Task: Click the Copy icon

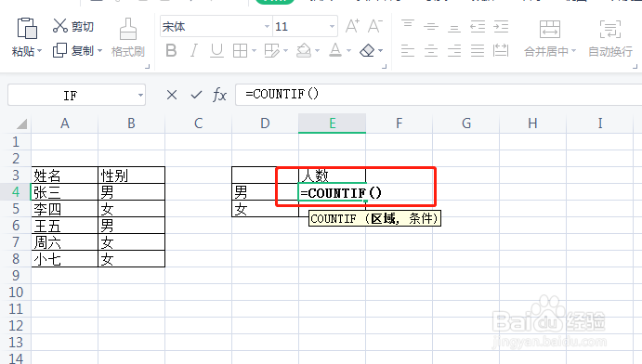Action: [59, 50]
